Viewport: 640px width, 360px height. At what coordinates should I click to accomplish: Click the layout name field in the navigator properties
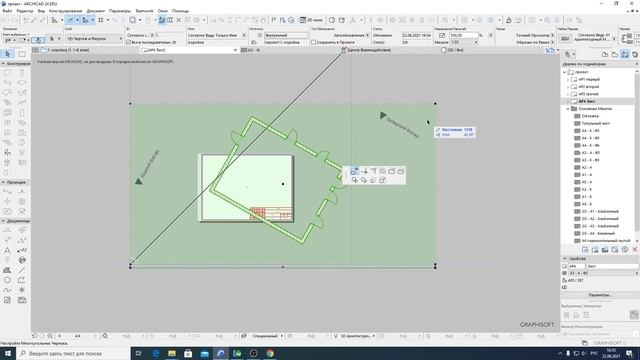point(612,266)
